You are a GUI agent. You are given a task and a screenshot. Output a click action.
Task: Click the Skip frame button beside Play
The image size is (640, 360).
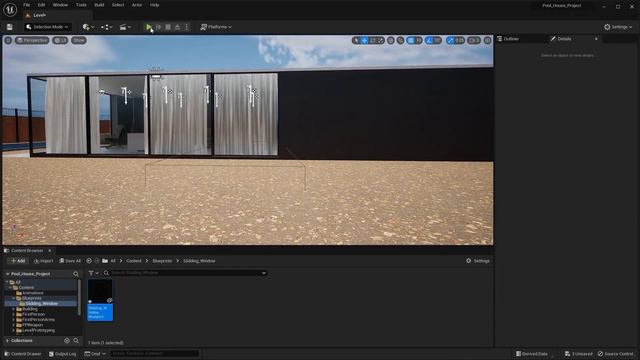click(x=159, y=27)
